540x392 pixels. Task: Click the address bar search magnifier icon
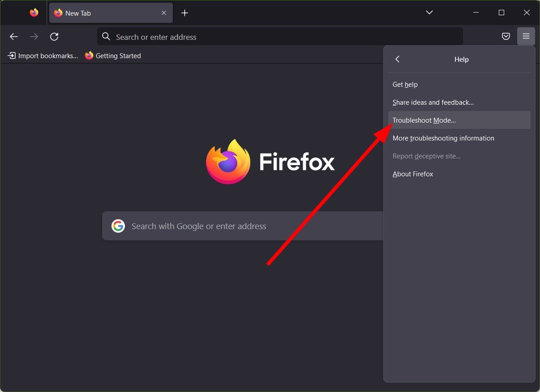pyautogui.click(x=106, y=37)
